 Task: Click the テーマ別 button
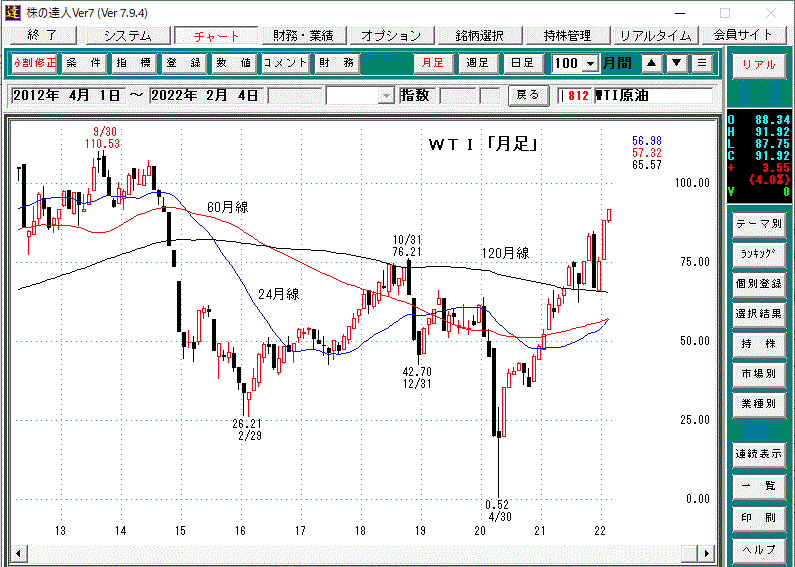[758, 222]
